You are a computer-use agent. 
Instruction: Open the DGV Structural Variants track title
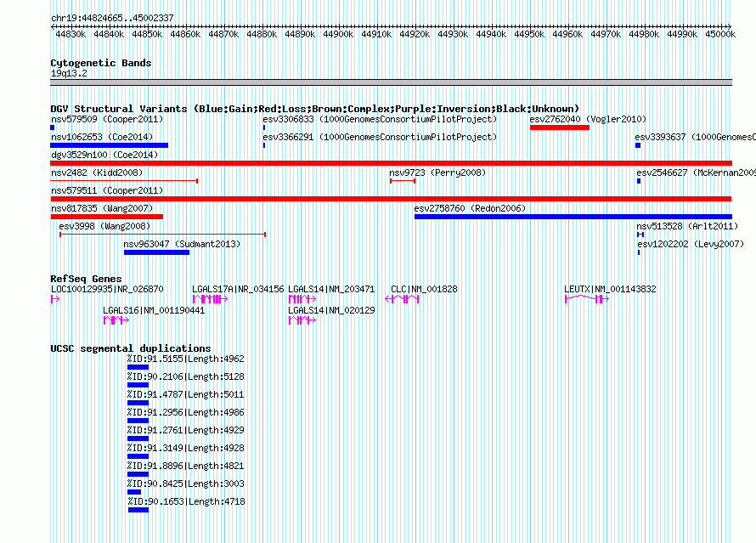pyautogui.click(x=315, y=109)
